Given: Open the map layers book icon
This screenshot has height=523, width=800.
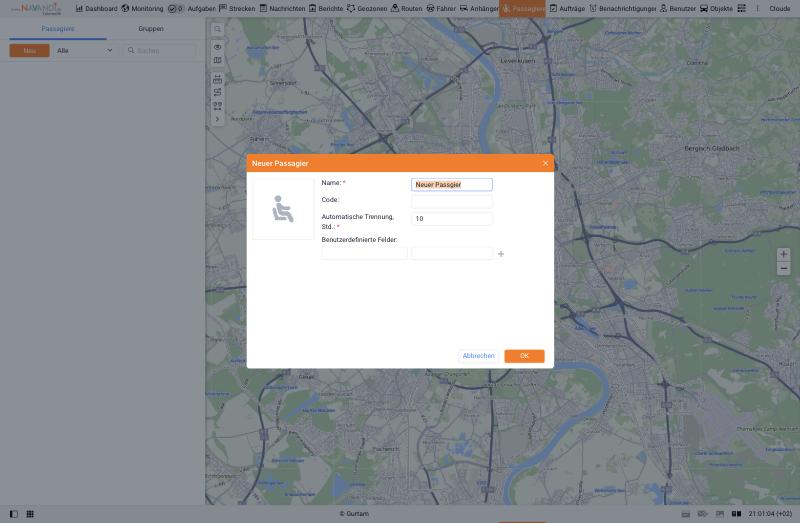Looking at the screenshot, I should coord(217,60).
